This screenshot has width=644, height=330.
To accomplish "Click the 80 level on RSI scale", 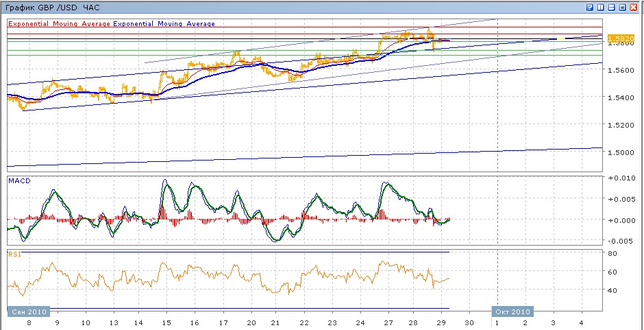I will point(611,253).
